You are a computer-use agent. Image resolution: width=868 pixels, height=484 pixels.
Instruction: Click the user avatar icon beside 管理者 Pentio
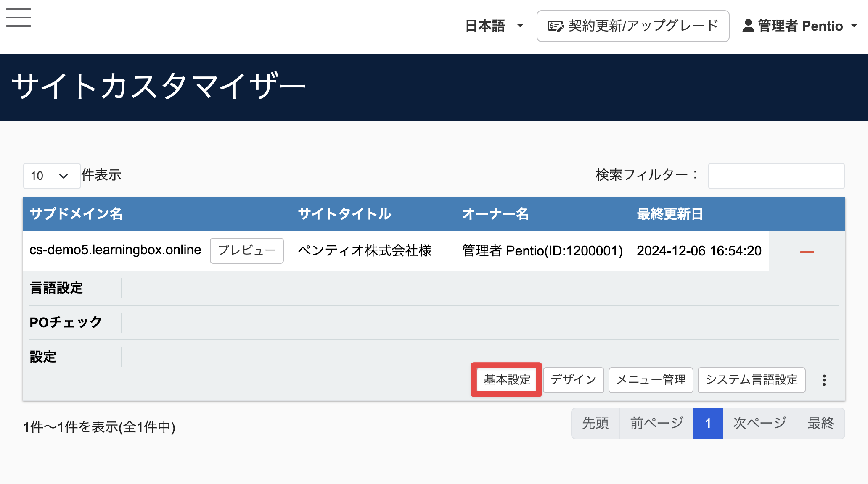pos(748,26)
